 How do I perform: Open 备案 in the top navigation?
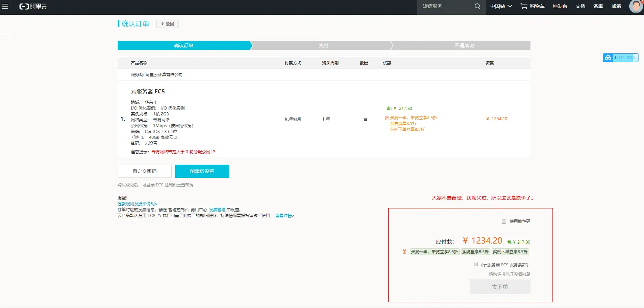point(598,6)
